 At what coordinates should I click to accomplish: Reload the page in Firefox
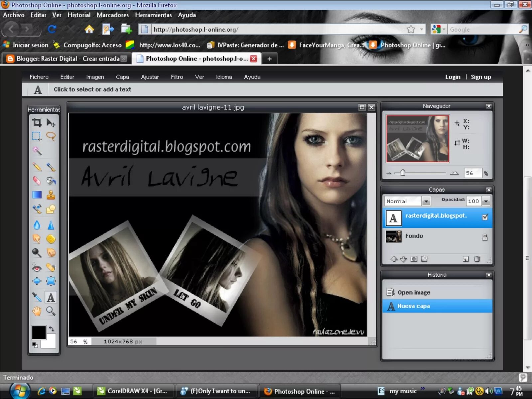(52, 29)
